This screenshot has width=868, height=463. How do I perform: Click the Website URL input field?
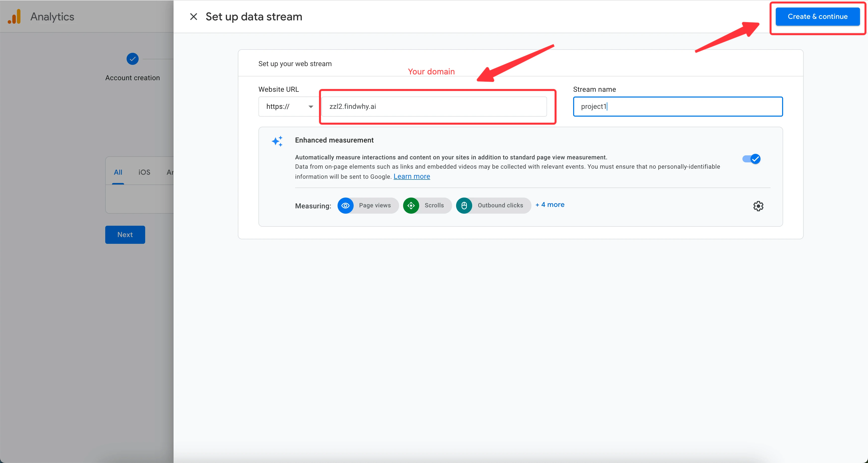click(434, 107)
